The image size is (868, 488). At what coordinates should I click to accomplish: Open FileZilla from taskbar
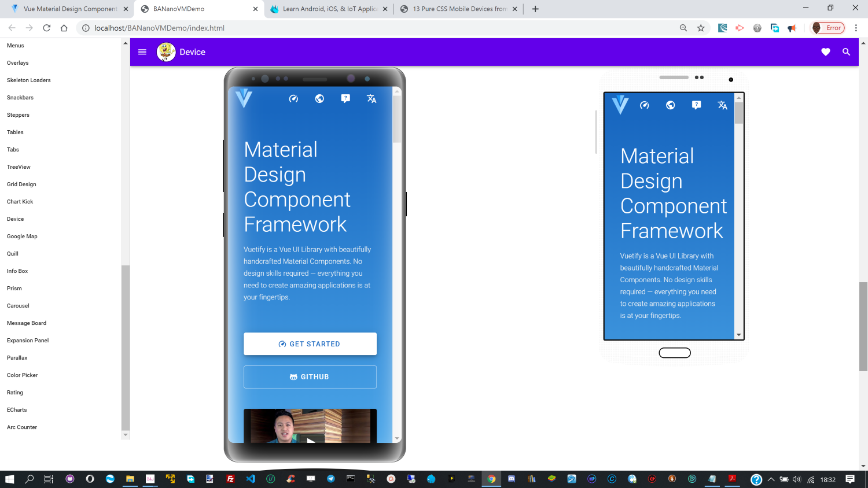click(x=230, y=479)
